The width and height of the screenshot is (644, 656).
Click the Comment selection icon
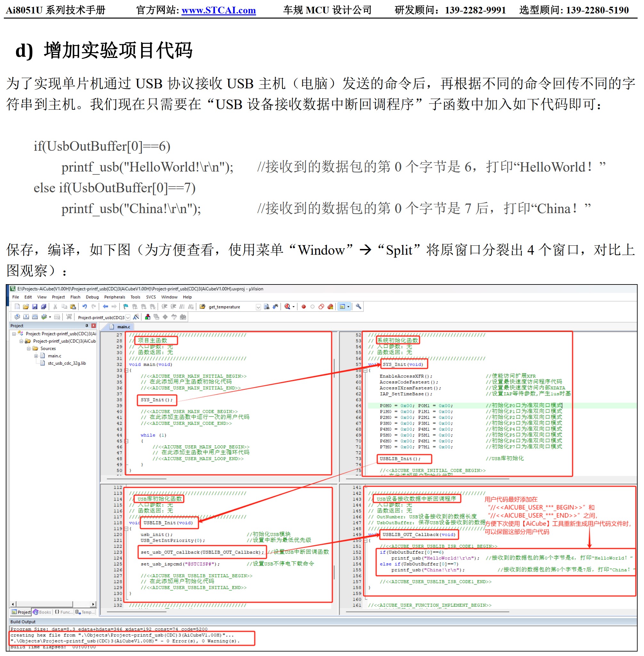[182, 307]
